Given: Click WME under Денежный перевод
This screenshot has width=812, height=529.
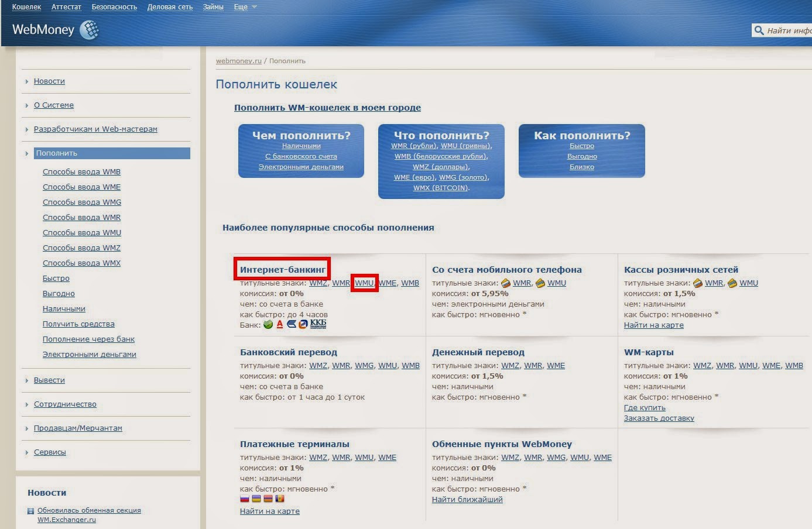Looking at the screenshot, I should pyautogui.click(x=556, y=366).
